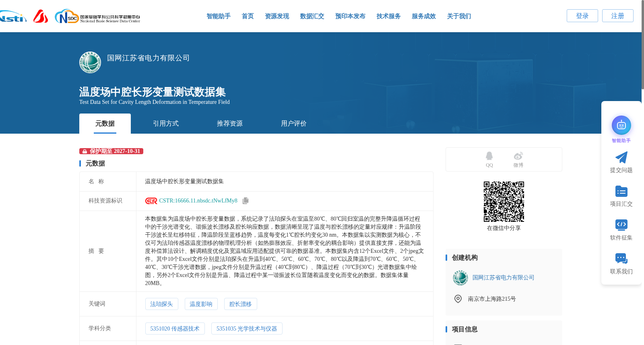Switch to the 推荐资源 tab
Viewport: 644px width, 345px height.
pyautogui.click(x=230, y=124)
